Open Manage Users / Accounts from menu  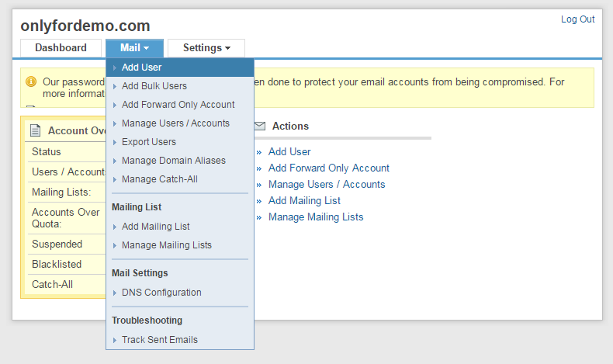point(175,123)
